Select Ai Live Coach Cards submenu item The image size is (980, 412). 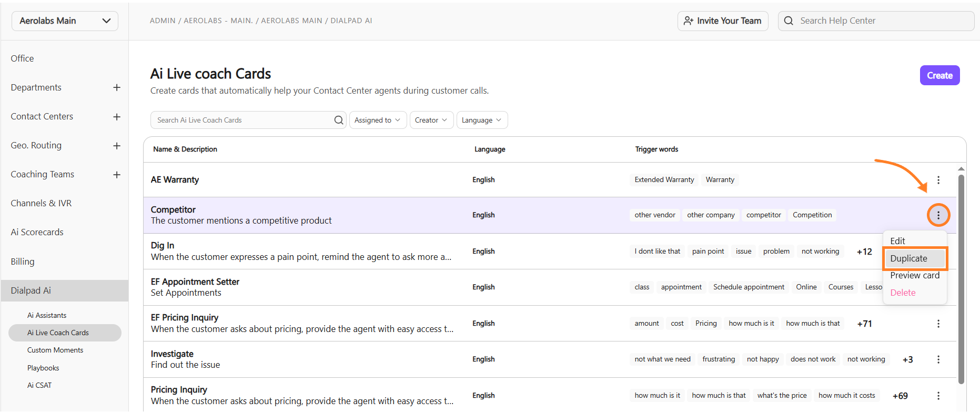65,333
